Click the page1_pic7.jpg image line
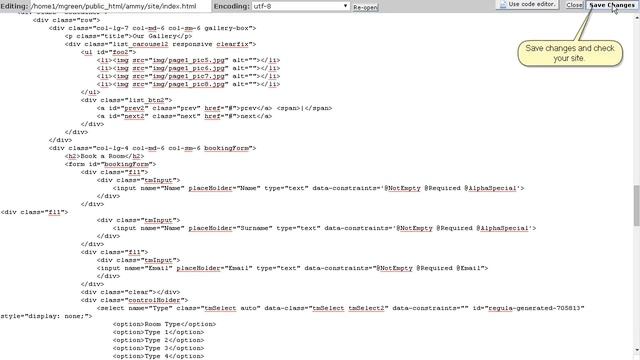Image resolution: width=640 pixels, height=360 pixels. (188, 76)
